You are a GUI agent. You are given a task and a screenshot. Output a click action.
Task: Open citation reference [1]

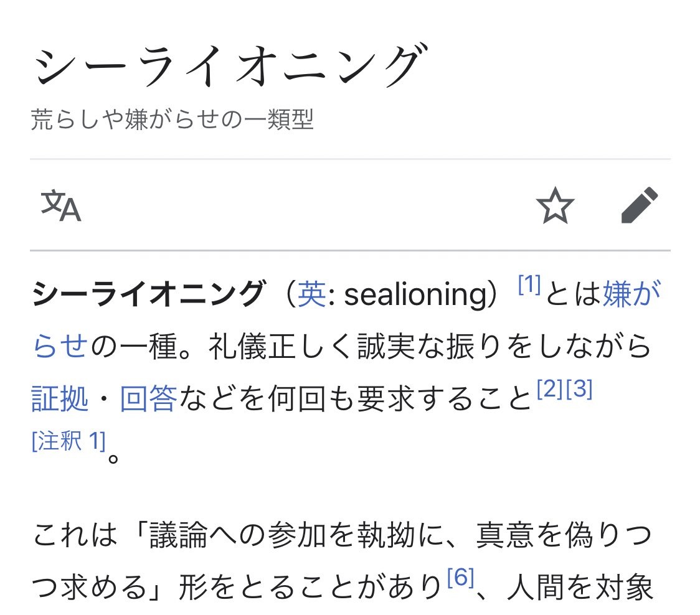tap(529, 284)
